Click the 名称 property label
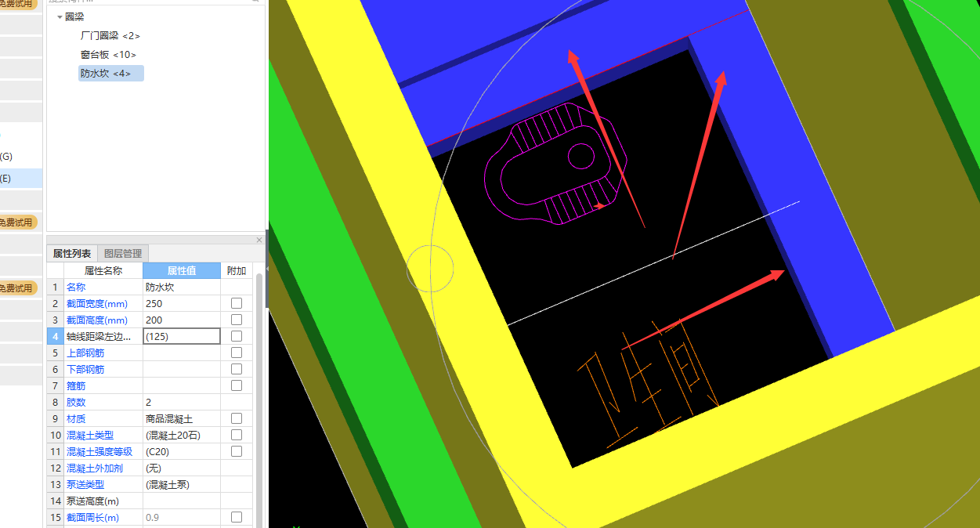 [x=76, y=288]
